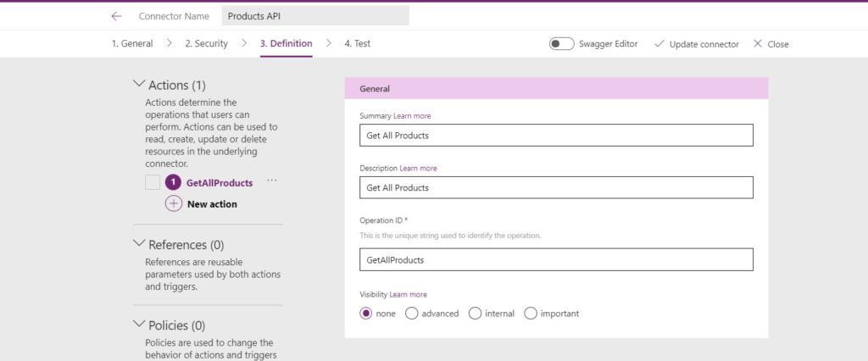
Task: Collapse the References (0) section
Action: click(x=139, y=243)
